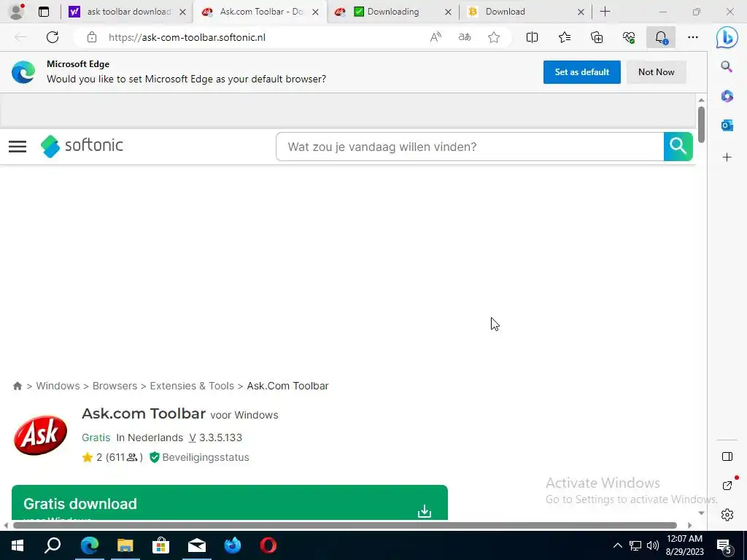The width and height of the screenshot is (747, 560).
Task: Activate the Read Aloud icon
Action: click(436, 37)
